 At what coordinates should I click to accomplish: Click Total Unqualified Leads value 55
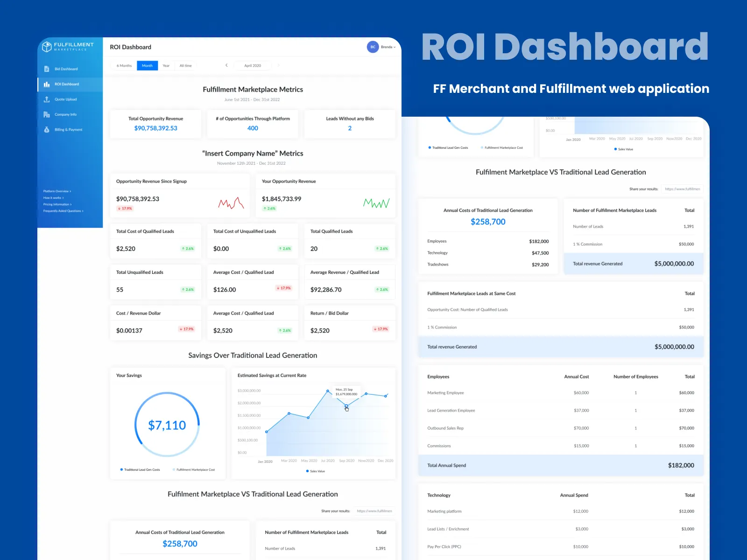click(120, 290)
